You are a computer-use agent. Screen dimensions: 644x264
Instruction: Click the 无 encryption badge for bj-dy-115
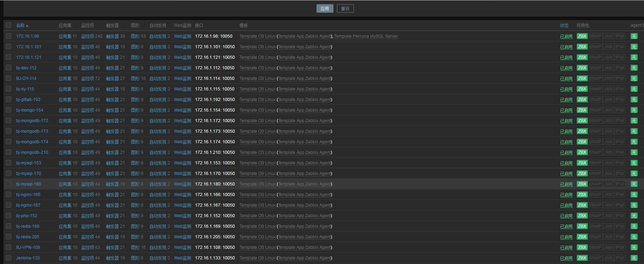click(634, 89)
